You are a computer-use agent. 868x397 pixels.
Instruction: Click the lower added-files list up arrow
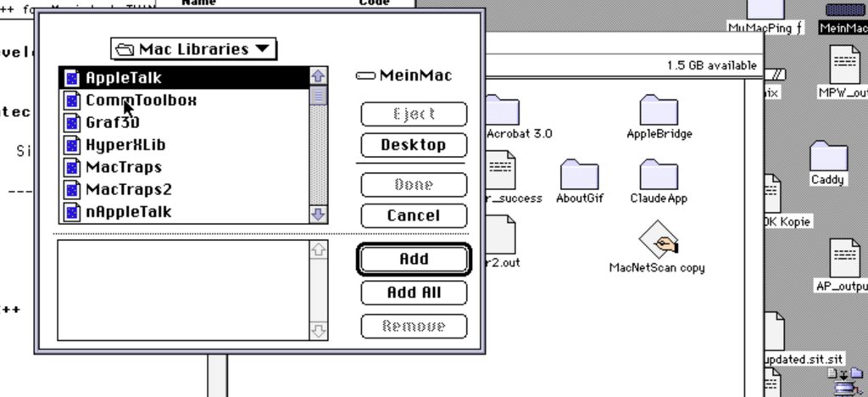pyautogui.click(x=319, y=250)
